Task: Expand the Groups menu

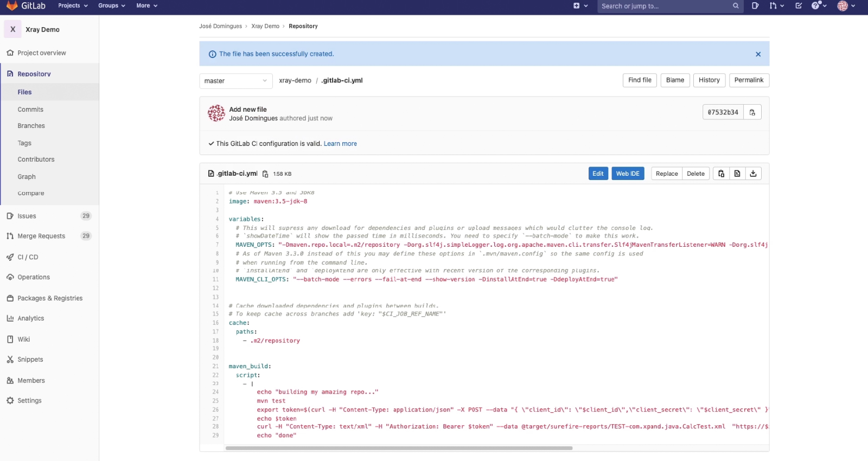Action: pos(111,6)
